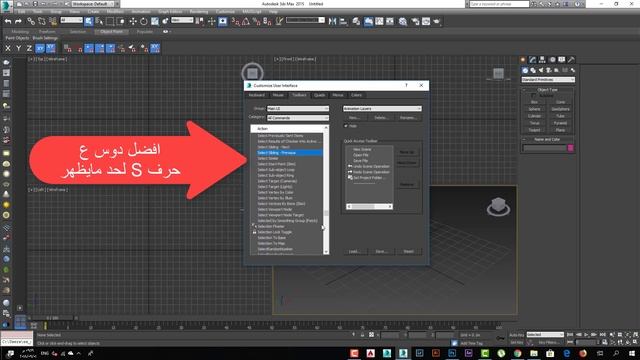Select Shapes category icon in Create panel
This screenshot has height=360, width=640.
click(x=533, y=70)
